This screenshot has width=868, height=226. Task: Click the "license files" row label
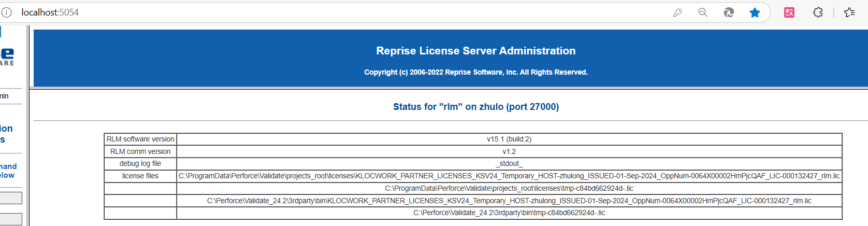140,176
